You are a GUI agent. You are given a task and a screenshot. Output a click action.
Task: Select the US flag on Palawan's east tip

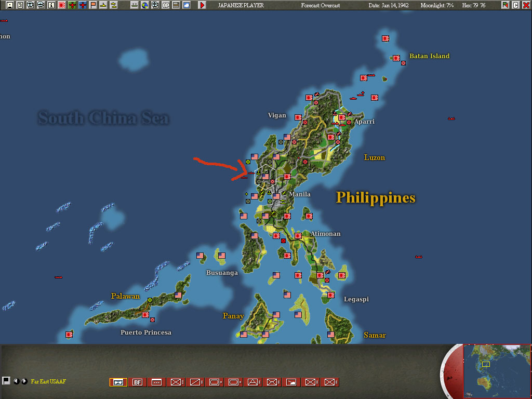tap(178, 295)
